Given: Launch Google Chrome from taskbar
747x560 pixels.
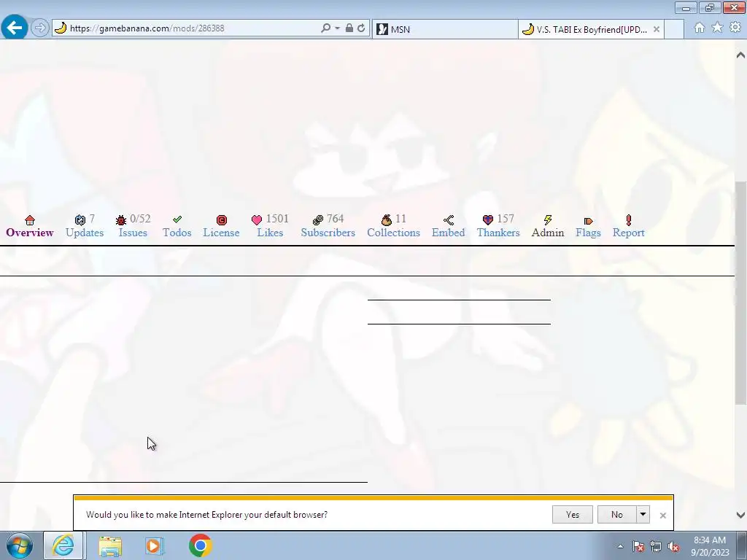Looking at the screenshot, I should pos(201,545).
